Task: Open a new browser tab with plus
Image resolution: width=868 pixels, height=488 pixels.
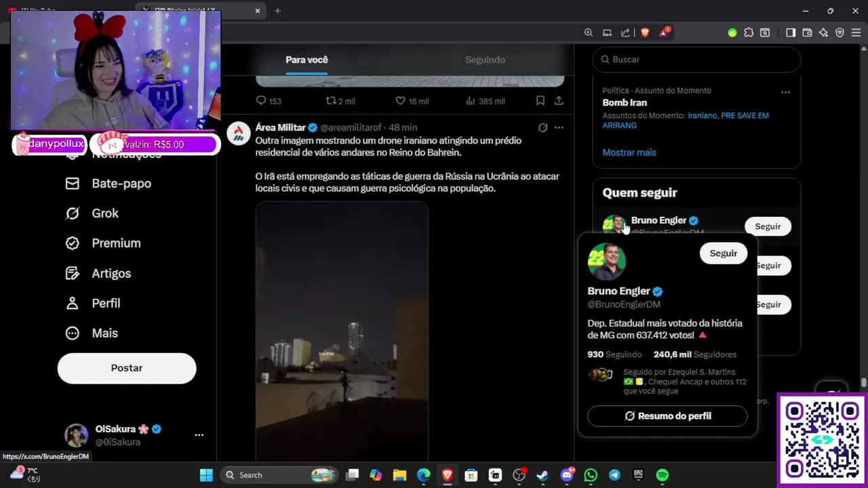Action: coord(277,11)
